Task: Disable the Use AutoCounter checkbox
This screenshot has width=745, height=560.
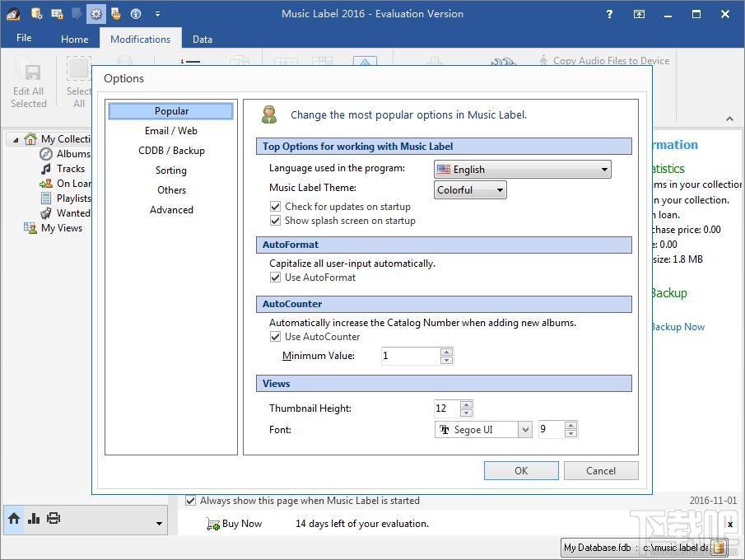Action: [275, 337]
